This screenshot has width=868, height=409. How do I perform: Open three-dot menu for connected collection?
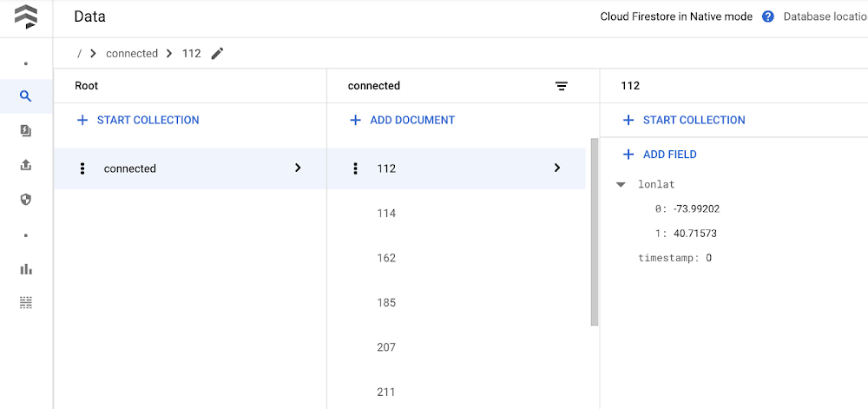(x=82, y=168)
